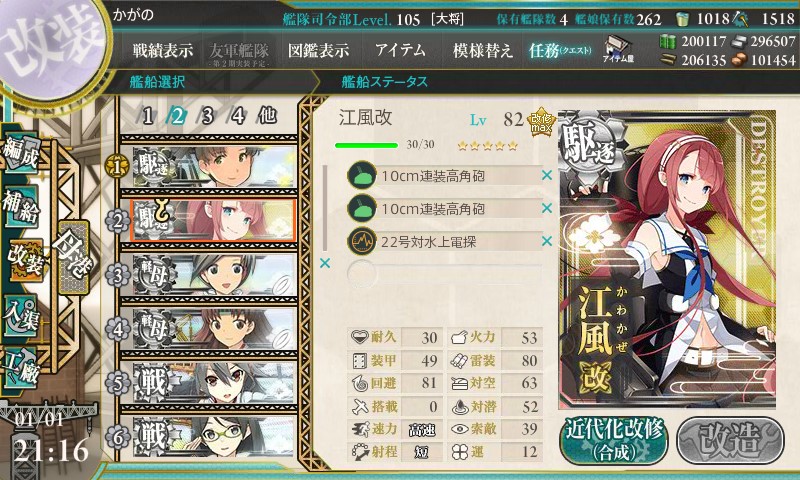Unequip all items with the left X
Viewport: 800px width, 480px height.
[324, 263]
